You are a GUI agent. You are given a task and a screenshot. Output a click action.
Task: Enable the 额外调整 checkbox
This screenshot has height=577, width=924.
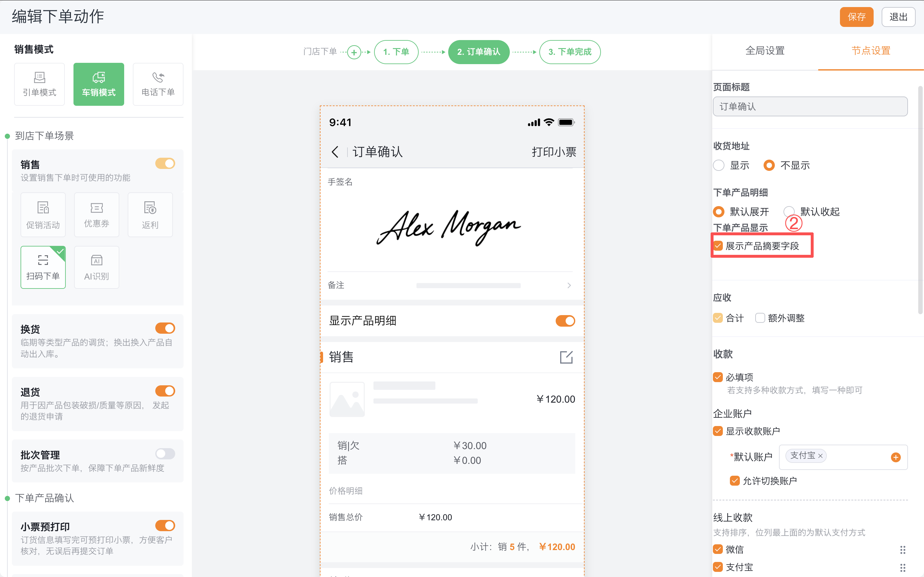coord(760,318)
